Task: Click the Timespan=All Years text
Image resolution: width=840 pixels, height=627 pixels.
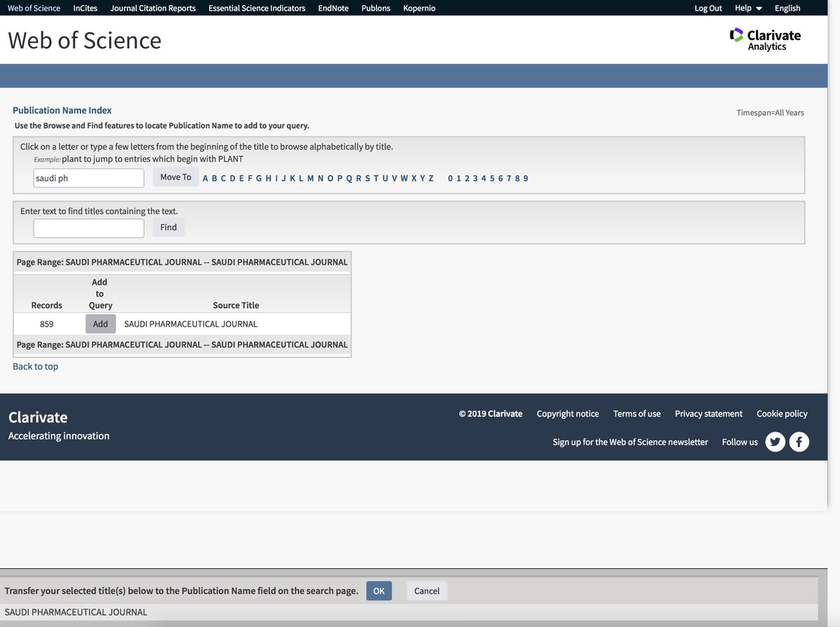Action: coord(770,113)
